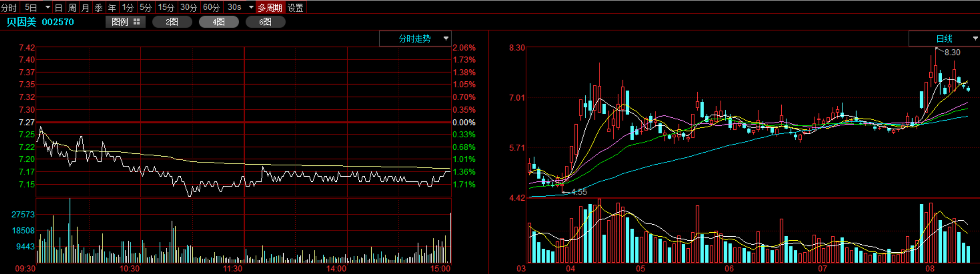This screenshot has width=980, height=274.
Task: Open the 日线 chart type dropdown
Action: (975, 39)
